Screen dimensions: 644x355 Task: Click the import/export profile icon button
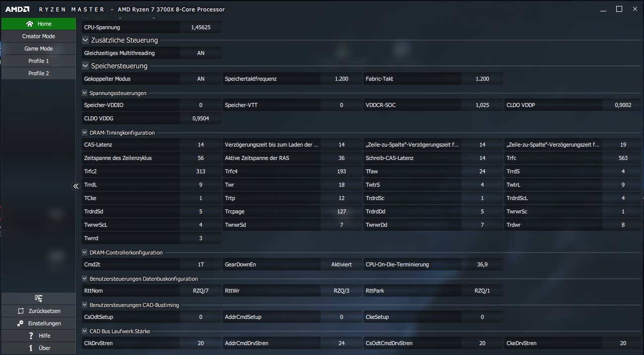coord(38,299)
